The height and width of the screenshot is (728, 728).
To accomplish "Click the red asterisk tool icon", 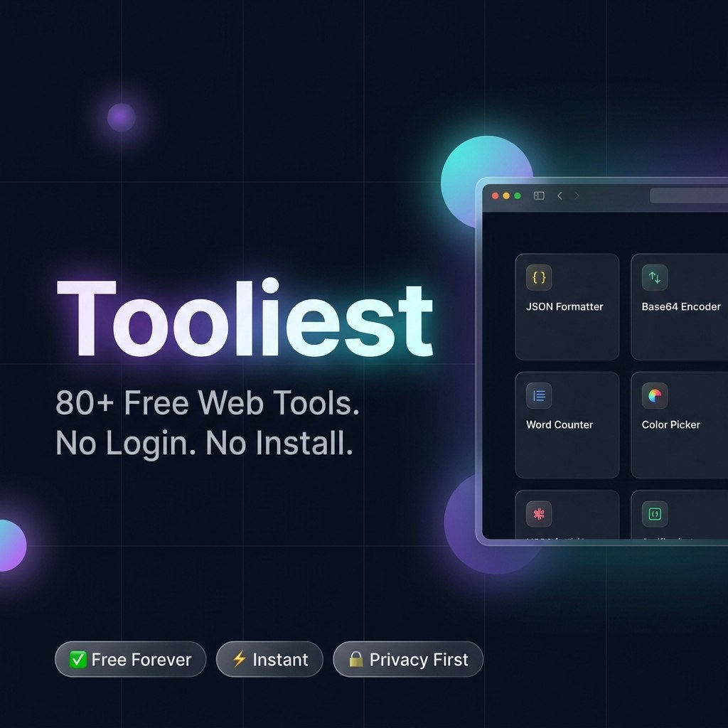I will tap(539, 514).
